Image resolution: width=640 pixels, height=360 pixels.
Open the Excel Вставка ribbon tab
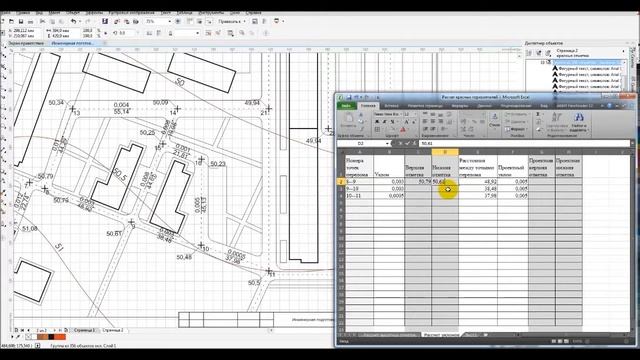point(391,106)
